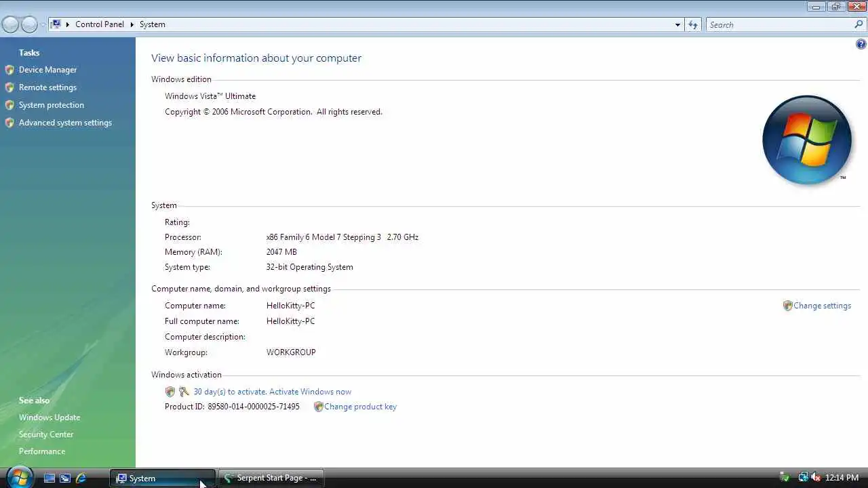
Task: Click the network tray icon
Action: tap(803, 478)
